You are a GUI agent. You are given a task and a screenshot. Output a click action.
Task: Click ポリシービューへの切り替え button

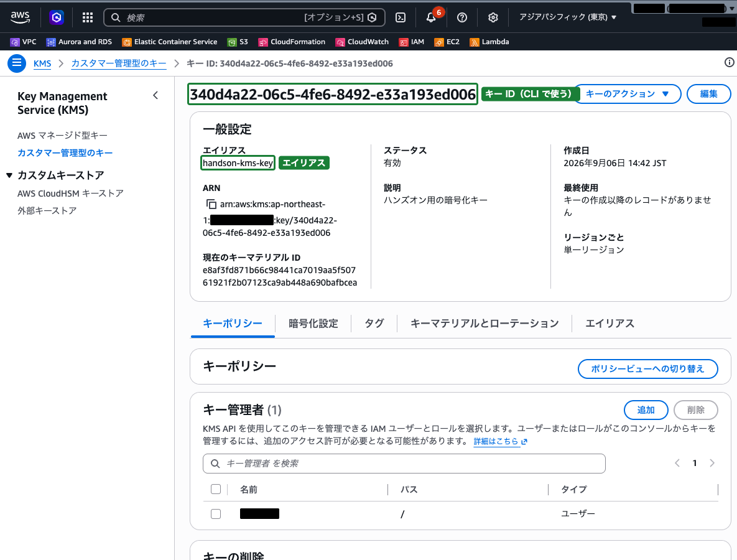[647, 368]
